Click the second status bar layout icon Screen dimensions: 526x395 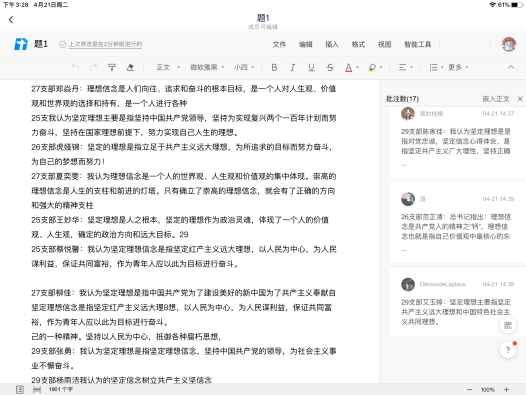(x=37, y=390)
